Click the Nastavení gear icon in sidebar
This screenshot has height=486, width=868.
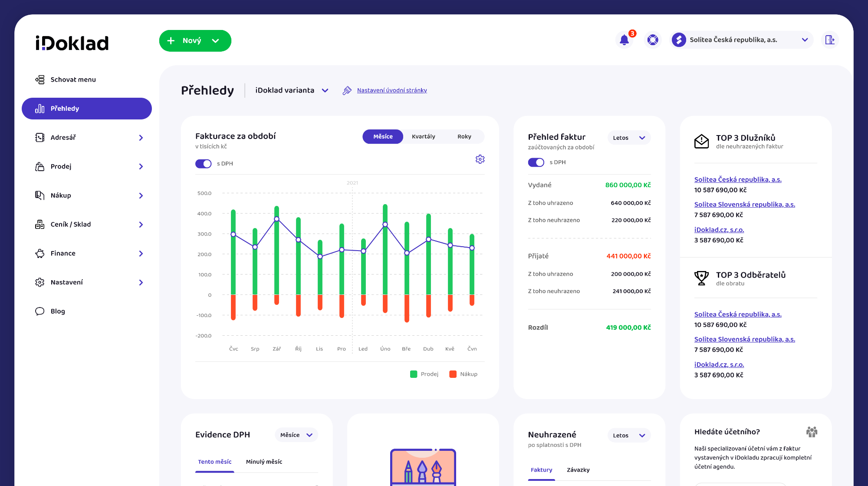click(40, 282)
